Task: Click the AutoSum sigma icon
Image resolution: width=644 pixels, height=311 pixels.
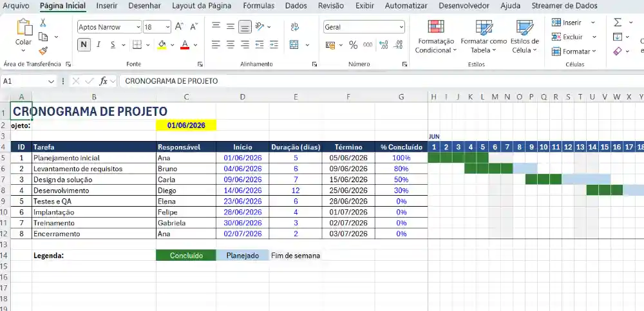Action: [618, 22]
